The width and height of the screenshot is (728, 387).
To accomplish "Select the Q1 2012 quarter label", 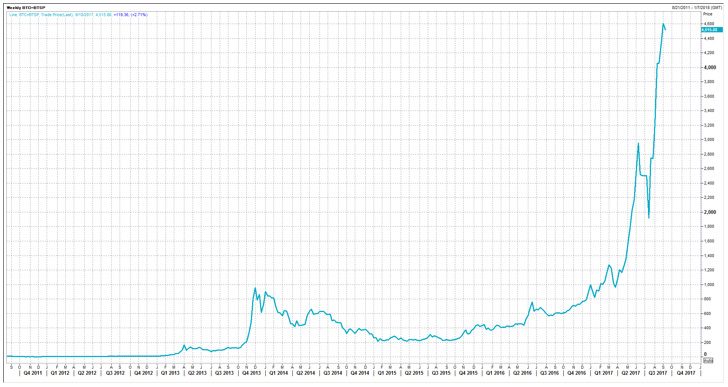I will tap(60, 373).
